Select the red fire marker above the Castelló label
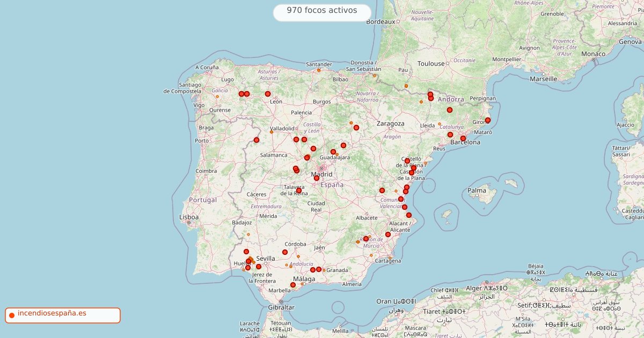Screen dimensions: 644x338 click(x=407, y=161)
